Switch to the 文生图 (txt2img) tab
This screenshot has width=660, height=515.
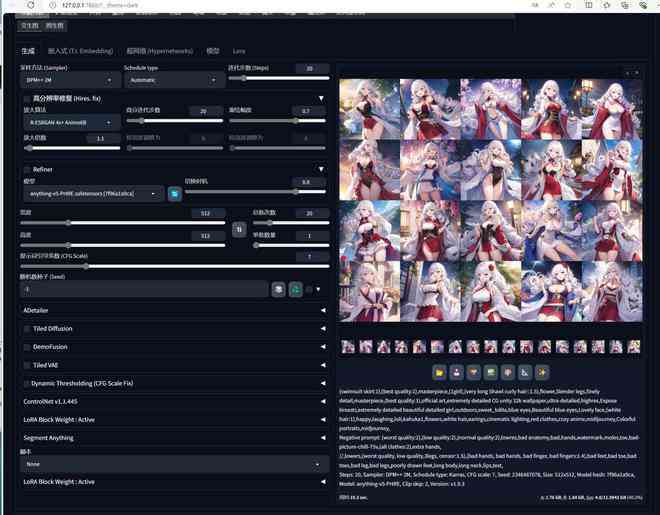coord(29,26)
